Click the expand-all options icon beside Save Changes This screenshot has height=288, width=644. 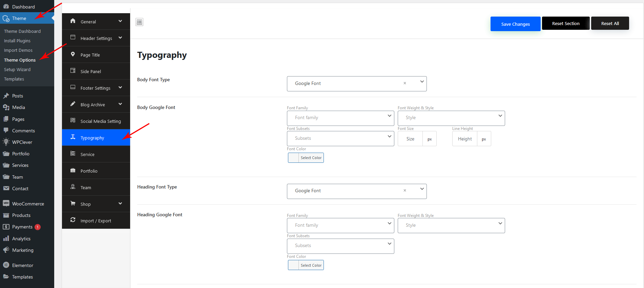tap(139, 22)
